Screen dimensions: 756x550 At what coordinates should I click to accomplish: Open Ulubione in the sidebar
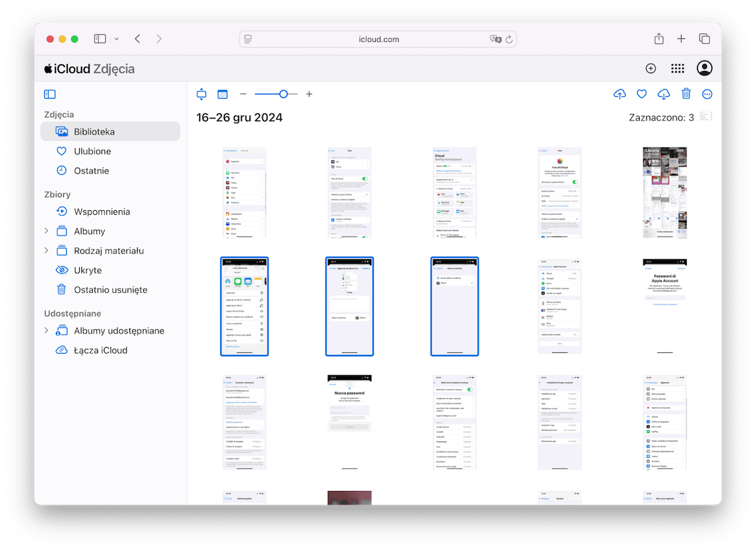pos(92,151)
